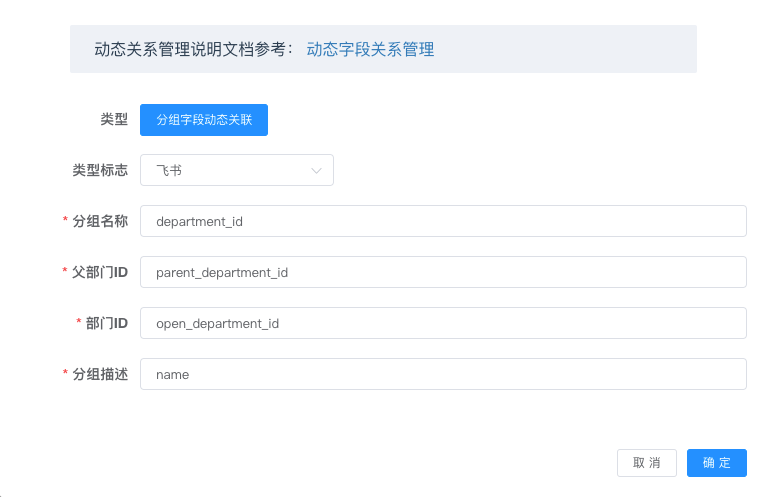Focus the 父部门ID field with parent_department_id

pyautogui.click(x=443, y=272)
